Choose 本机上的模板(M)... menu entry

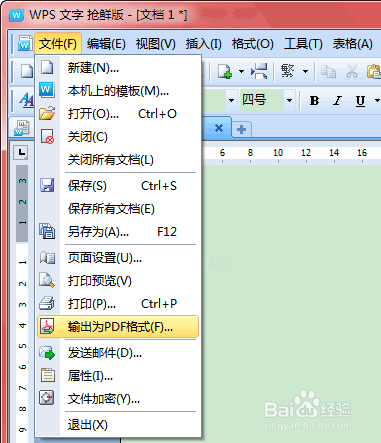point(118,91)
